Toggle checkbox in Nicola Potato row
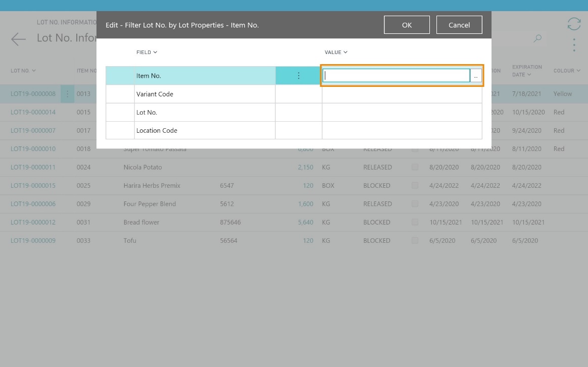Image resolution: width=588 pixels, height=367 pixels. [x=415, y=167]
